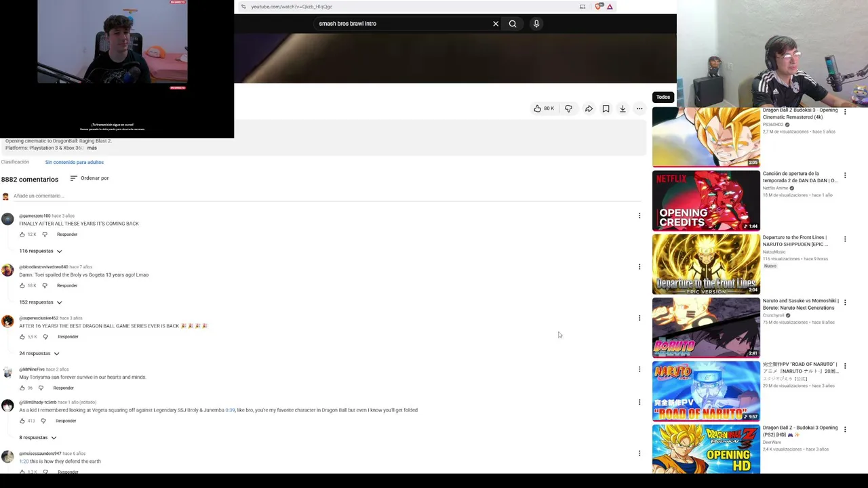Image resolution: width=868 pixels, height=488 pixels.
Task: Open the @superexclusive452 channel name
Action: 39,318
